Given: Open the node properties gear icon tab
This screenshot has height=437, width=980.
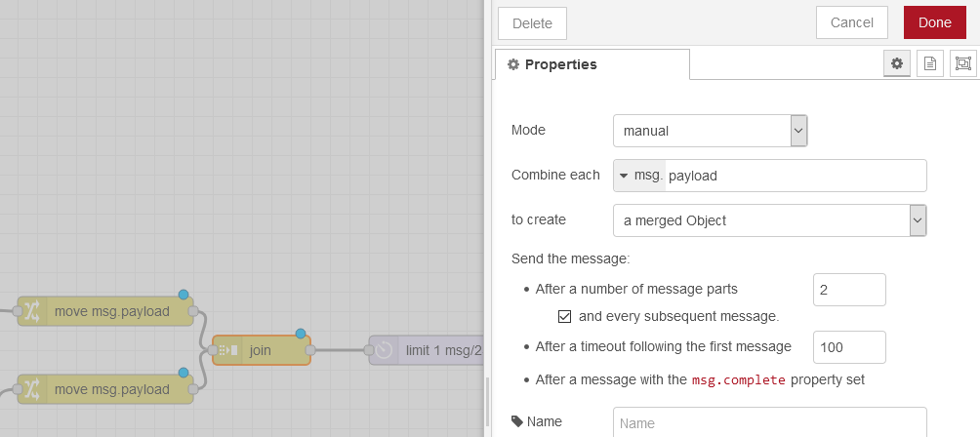Looking at the screenshot, I should [897, 63].
